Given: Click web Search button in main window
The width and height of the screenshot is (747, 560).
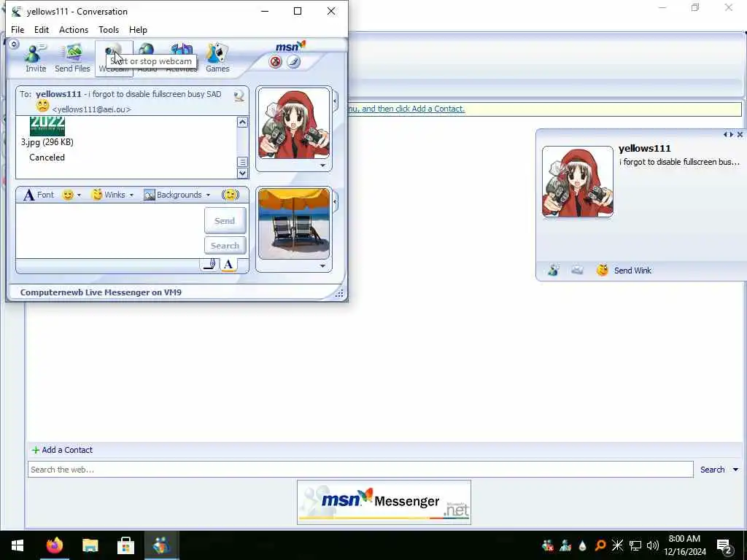Looking at the screenshot, I should [x=712, y=470].
